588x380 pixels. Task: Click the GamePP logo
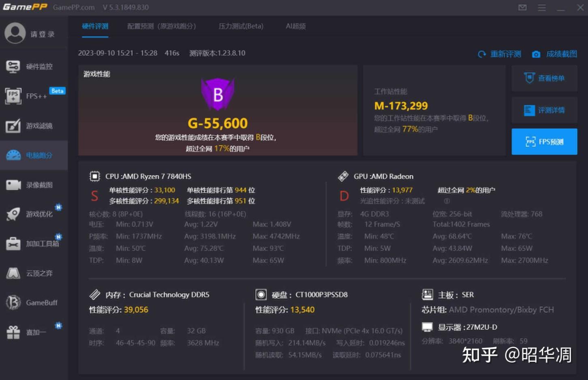pyautogui.click(x=25, y=7)
